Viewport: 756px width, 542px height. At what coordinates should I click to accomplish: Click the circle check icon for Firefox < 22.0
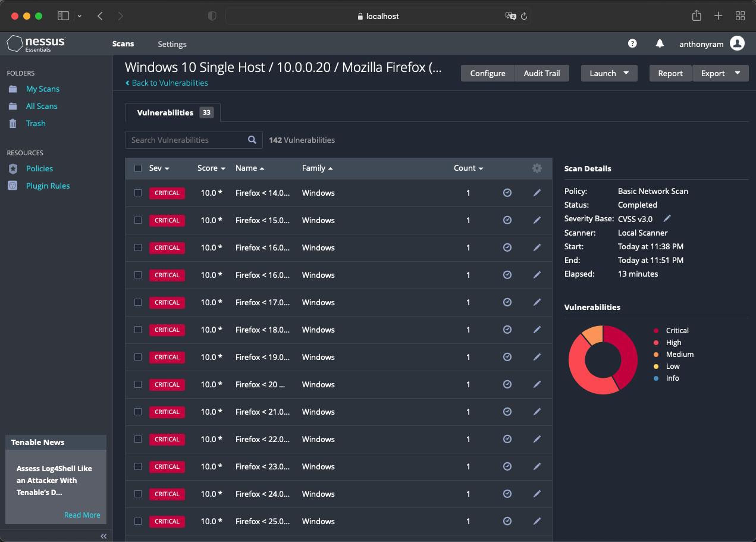(x=507, y=439)
